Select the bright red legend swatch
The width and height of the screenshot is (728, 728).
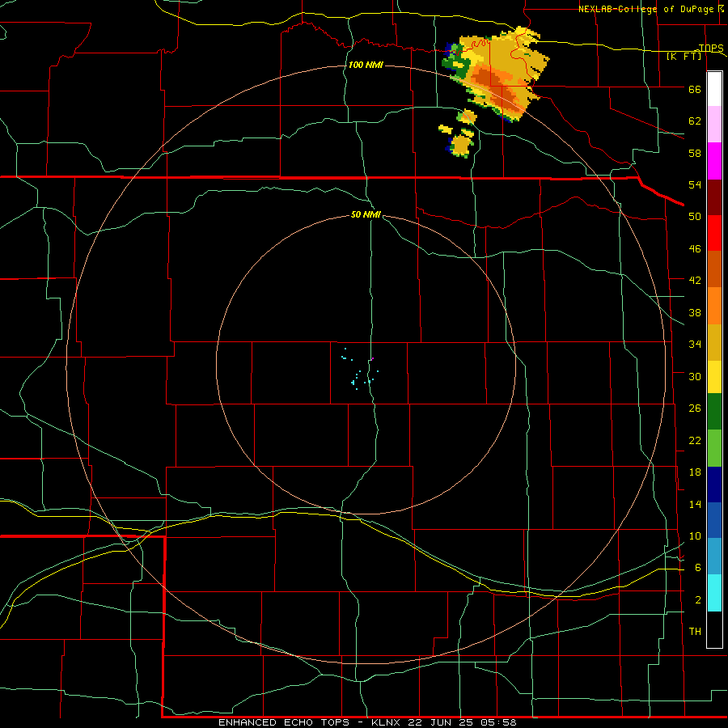714,233
